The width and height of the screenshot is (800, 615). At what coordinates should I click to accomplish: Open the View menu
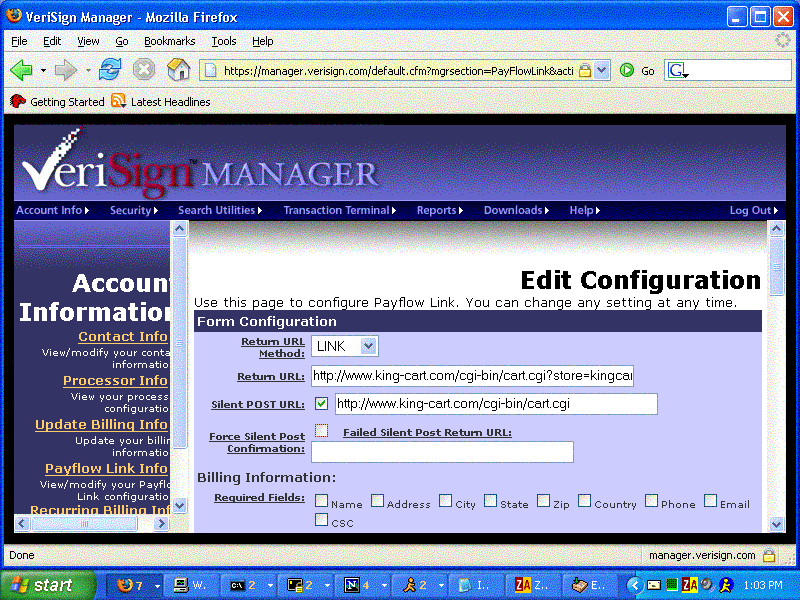tap(88, 41)
